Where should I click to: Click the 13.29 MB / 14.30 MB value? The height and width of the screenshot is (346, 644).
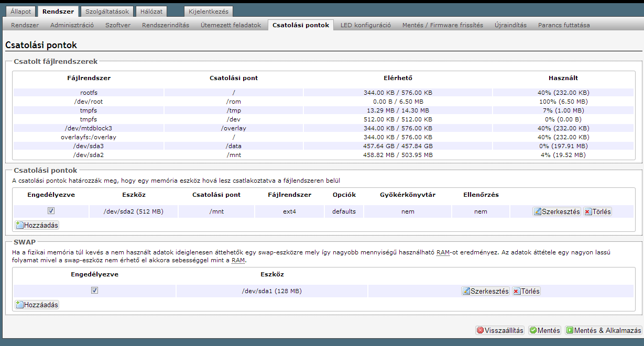click(398, 110)
